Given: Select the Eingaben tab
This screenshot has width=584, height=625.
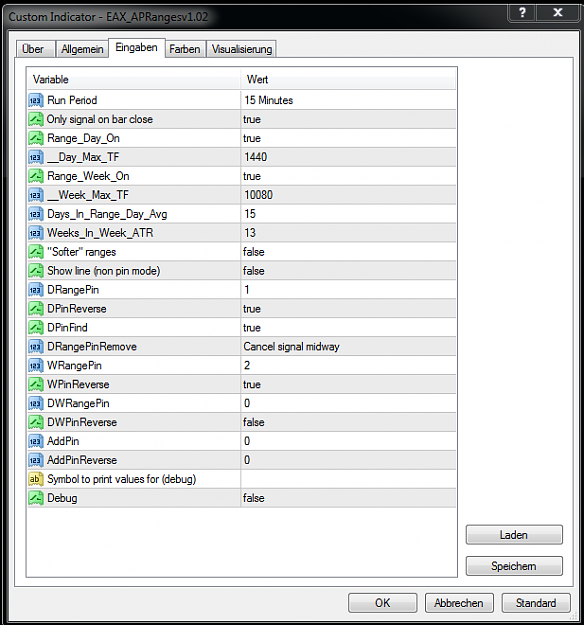Looking at the screenshot, I should pyautogui.click(x=136, y=48).
